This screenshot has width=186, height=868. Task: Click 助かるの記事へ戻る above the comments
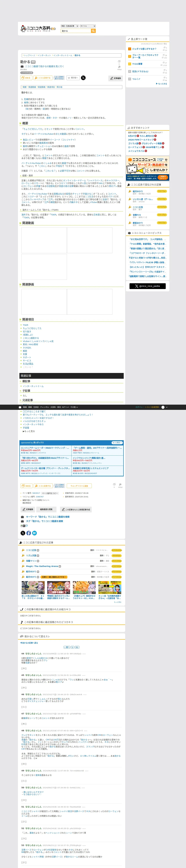click(29, 643)
